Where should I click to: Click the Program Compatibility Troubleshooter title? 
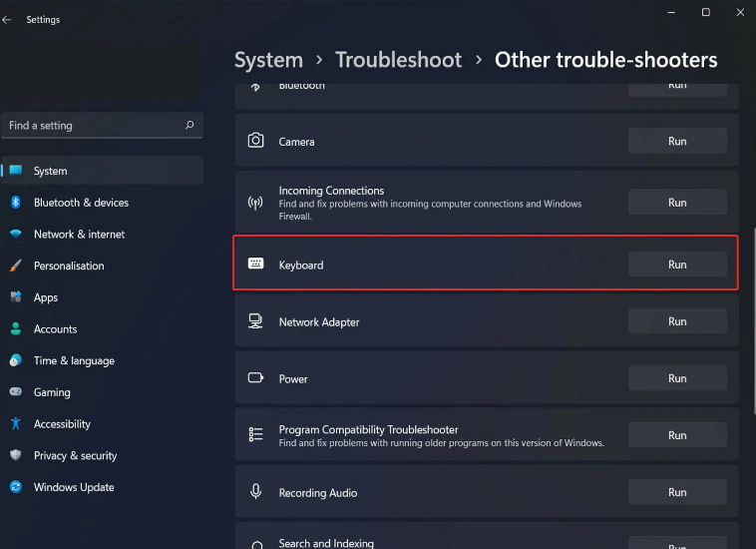point(368,429)
